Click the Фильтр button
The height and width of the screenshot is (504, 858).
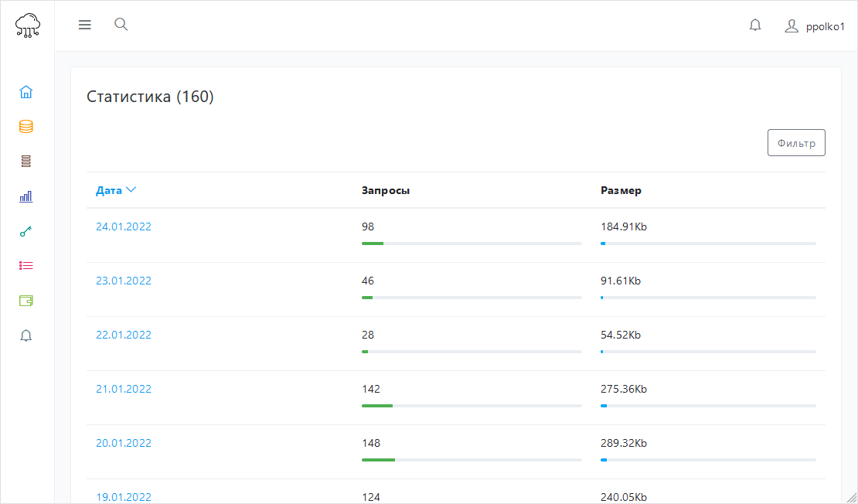coord(796,143)
